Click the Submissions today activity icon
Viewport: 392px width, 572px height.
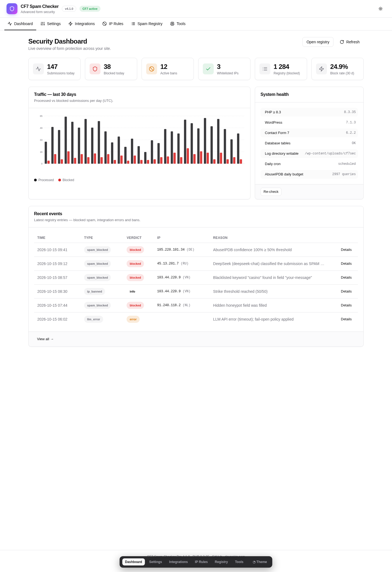click(38, 69)
